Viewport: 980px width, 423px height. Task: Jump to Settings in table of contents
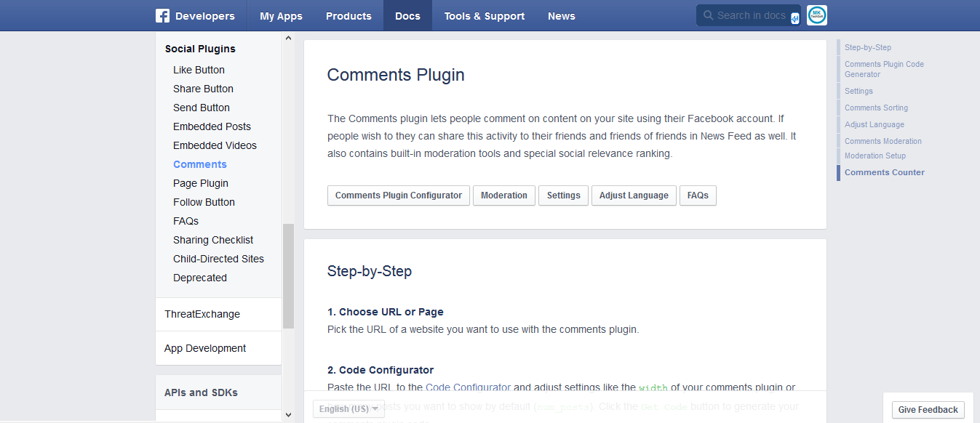pyautogui.click(x=859, y=91)
